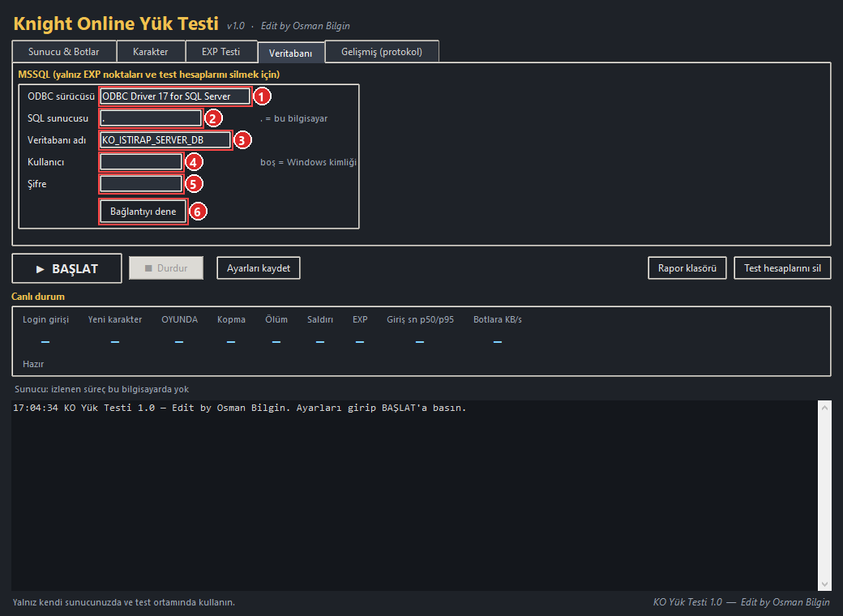Click the red number 4 annotation badge
Image resolution: width=843 pixels, height=616 pixels.
click(194, 162)
